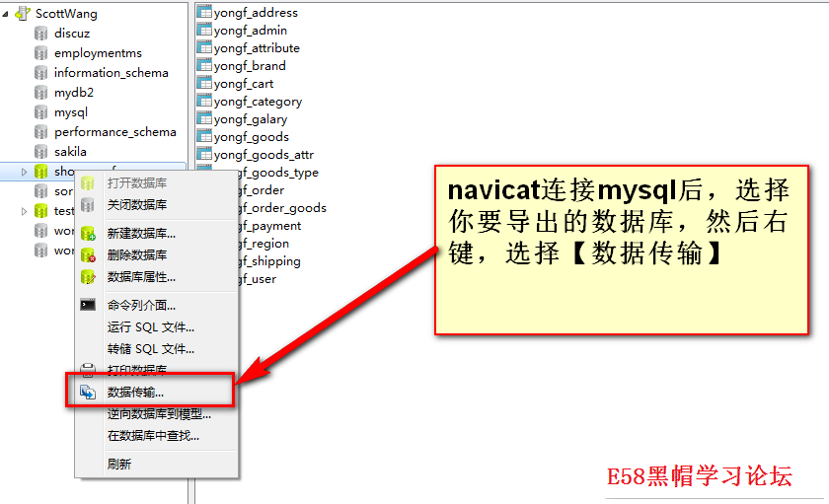Click the Database Properties (数据库属性) icon

88,277
